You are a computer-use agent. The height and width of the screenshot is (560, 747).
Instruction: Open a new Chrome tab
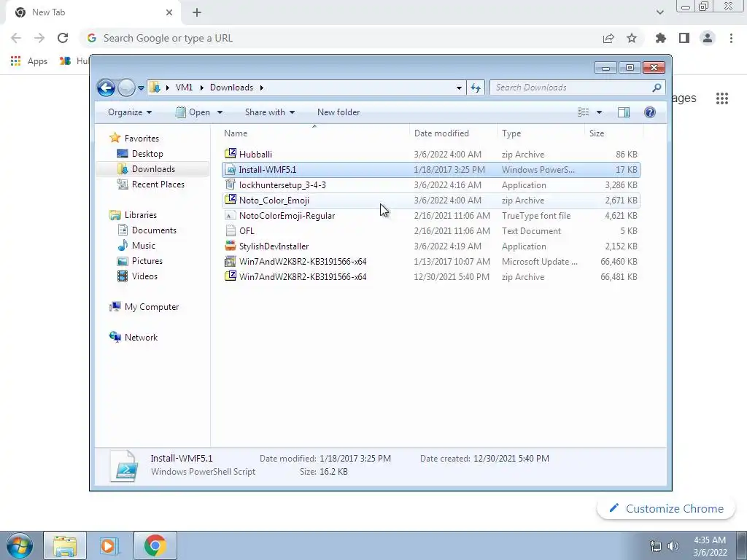[x=197, y=12]
